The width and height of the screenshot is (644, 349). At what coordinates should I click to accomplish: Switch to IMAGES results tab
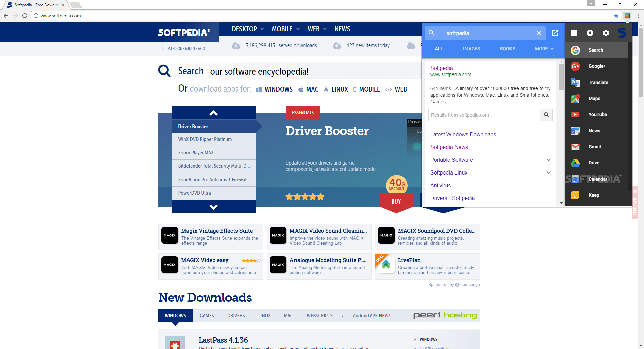pyautogui.click(x=472, y=49)
